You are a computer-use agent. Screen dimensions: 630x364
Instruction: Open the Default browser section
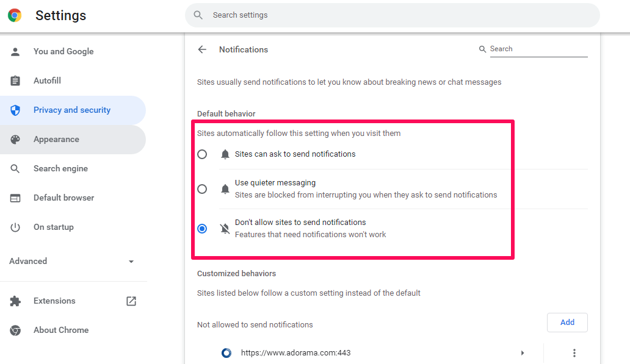pyautogui.click(x=63, y=198)
